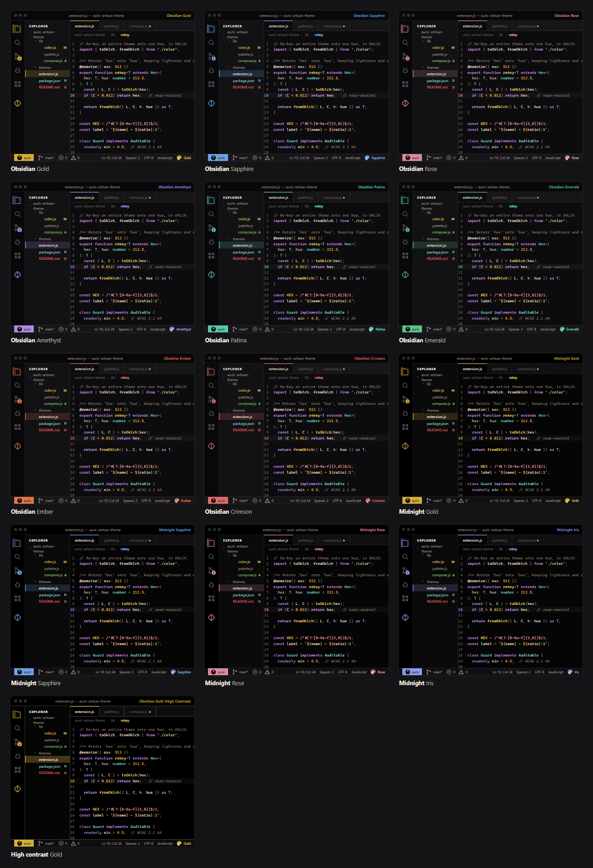
Task: Click palette Gold icon in Obsidian Gold status bar
Action: point(179,158)
